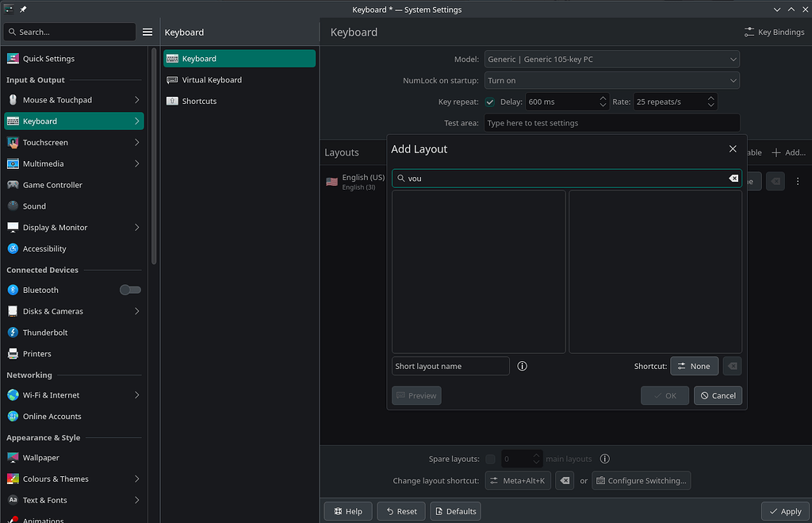
Task: Click the Multimedia sidebar icon
Action: point(13,163)
